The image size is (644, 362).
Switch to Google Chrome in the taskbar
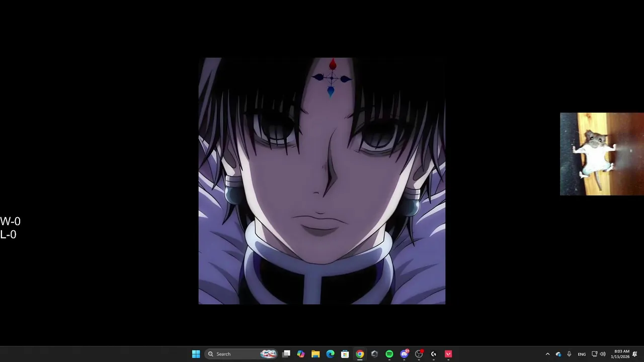pos(360,354)
